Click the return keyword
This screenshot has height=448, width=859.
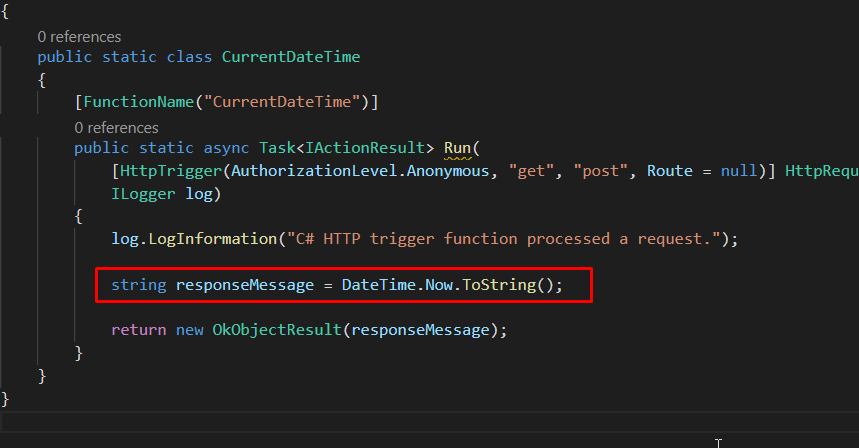coord(139,330)
